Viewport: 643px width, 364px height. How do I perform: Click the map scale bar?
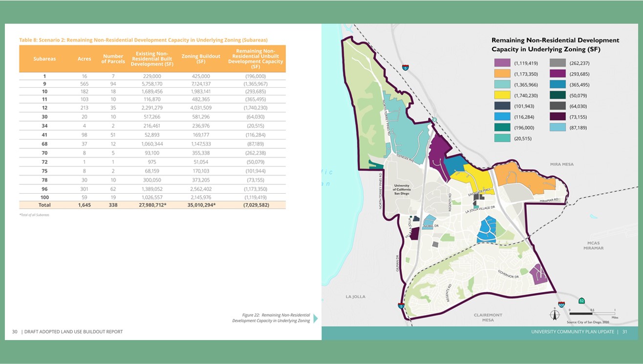click(592, 313)
